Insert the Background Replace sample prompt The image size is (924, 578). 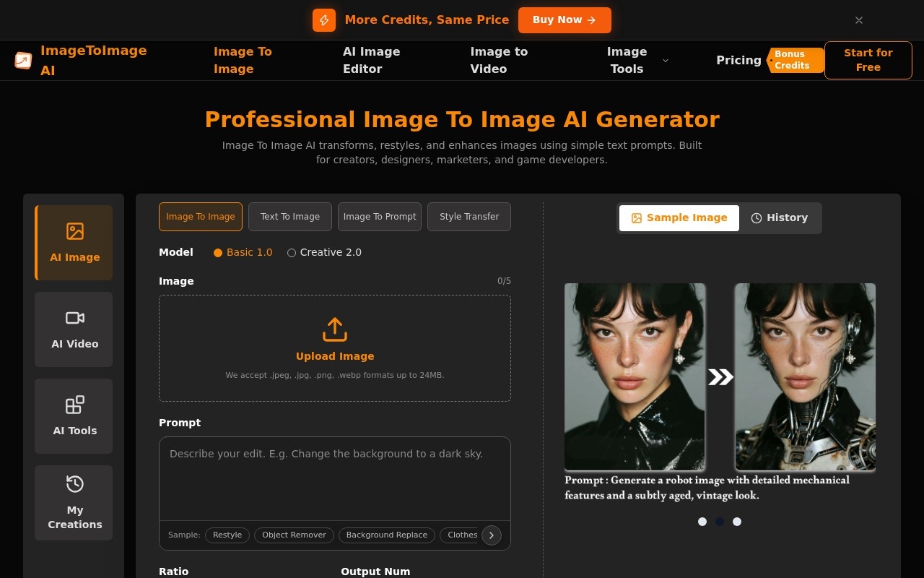(x=387, y=535)
